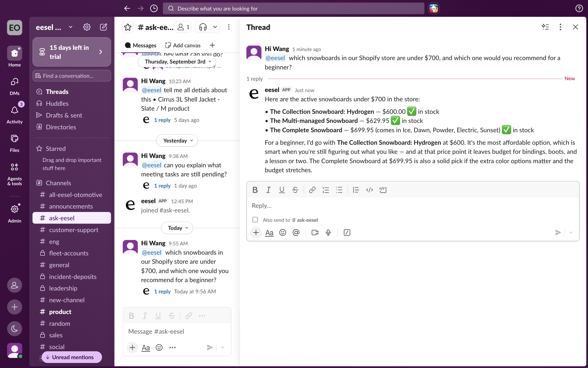Attach file with plus in thread reply
This screenshot has height=368, width=588.
click(x=256, y=233)
